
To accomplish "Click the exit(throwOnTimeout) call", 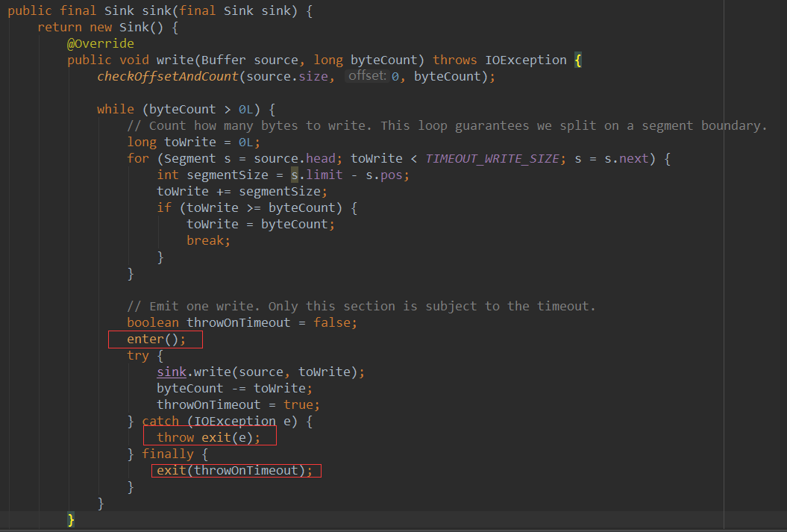I will coord(234,470).
